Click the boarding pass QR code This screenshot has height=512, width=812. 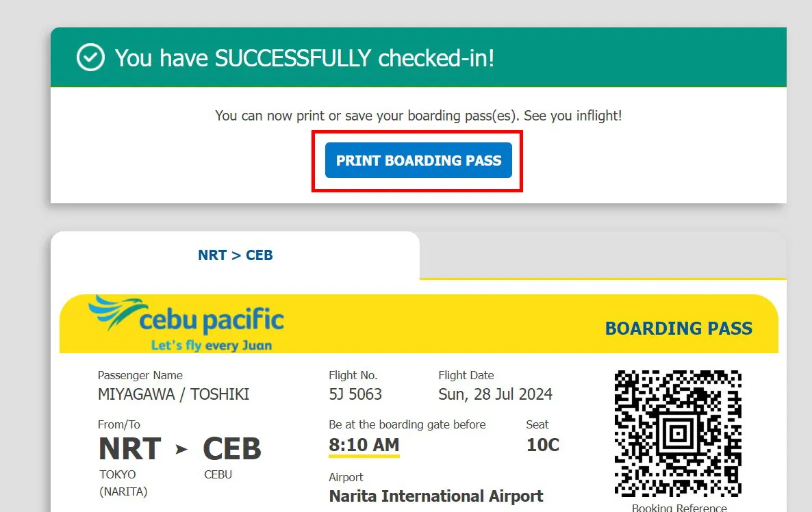pos(678,434)
